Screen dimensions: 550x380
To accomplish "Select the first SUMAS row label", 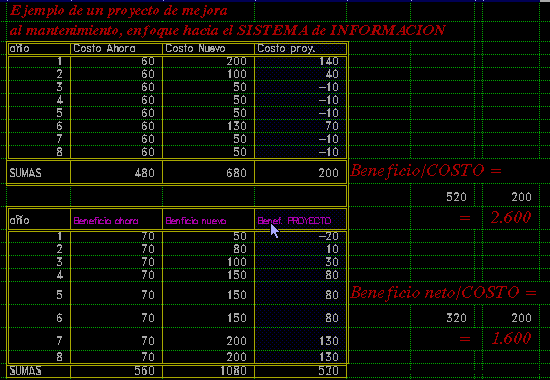I will click(39, 173).
